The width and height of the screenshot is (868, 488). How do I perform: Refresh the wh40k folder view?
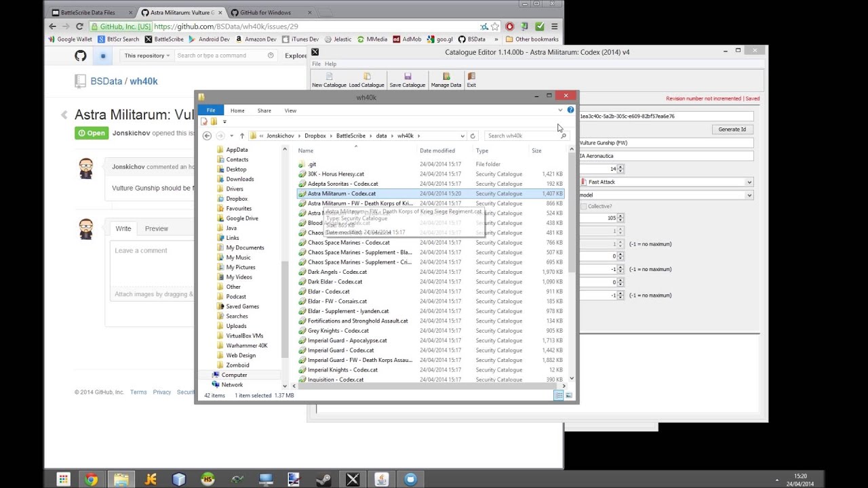pos(473,136)
